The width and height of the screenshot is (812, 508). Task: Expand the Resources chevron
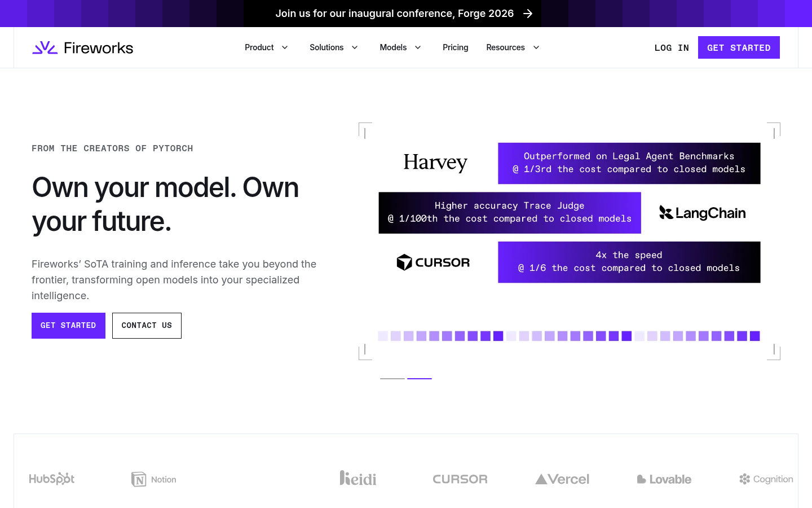(536, 47)
